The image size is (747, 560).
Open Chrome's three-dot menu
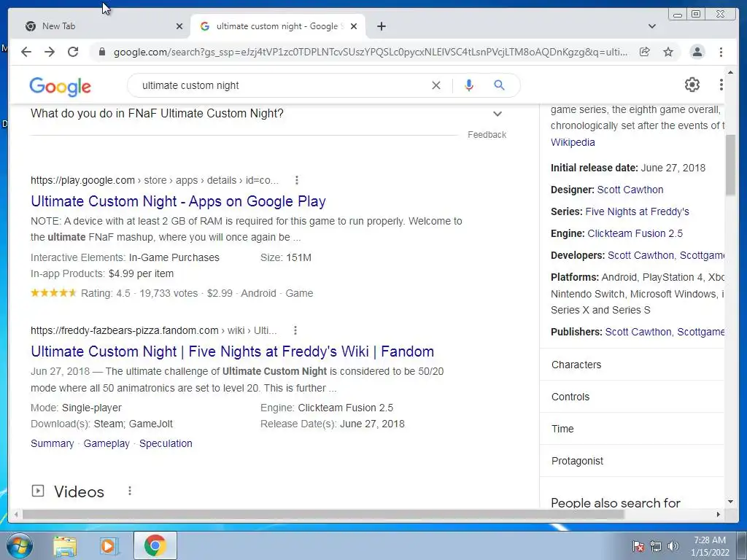click(x=721, y=52)
